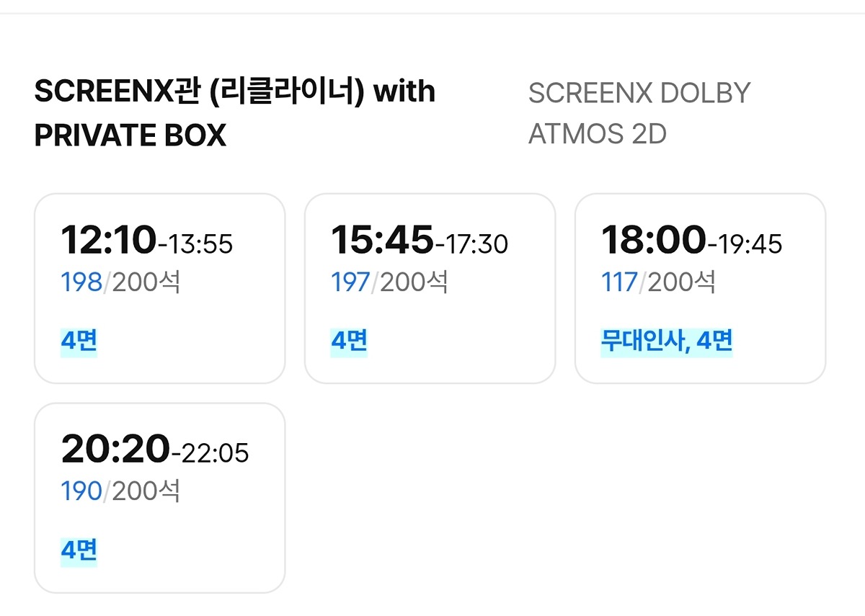The width and height of the screenshot is (865, 616).
Task: Click the blue 198 available seats number
Action: coord(81,282)
